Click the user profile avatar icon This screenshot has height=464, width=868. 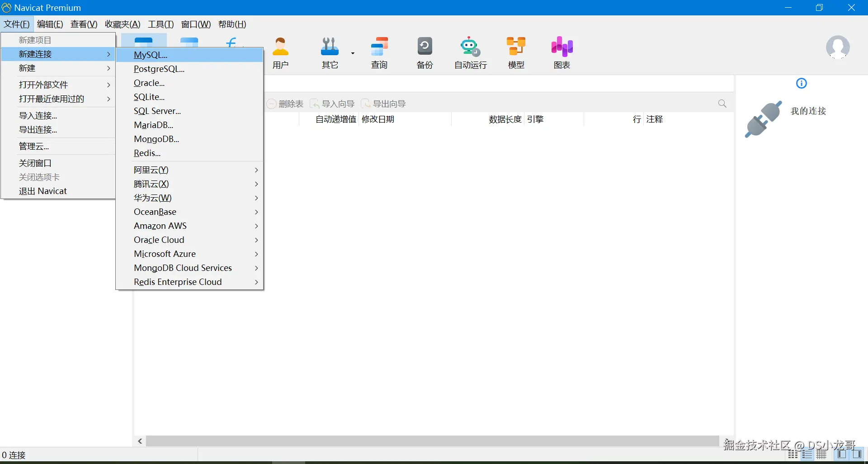pos(838,47)
